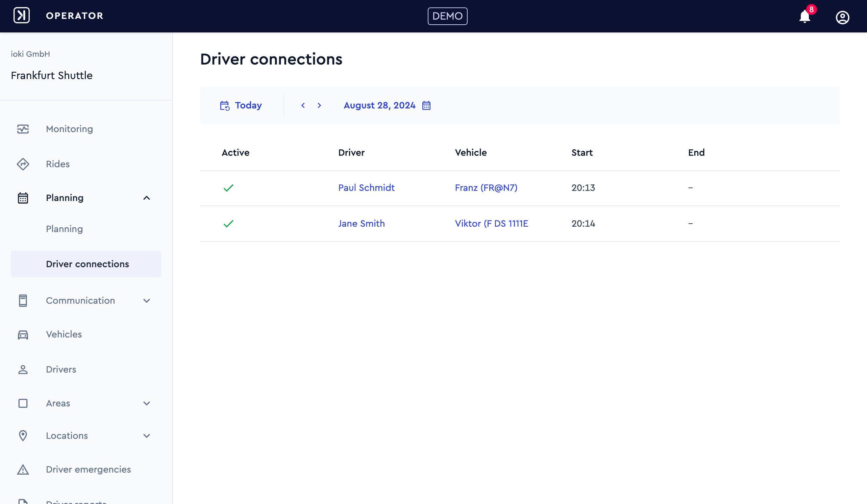Viewport: 867px width, 504px height.
Task: Click the 20:13 start time
Action: (583, 188)
